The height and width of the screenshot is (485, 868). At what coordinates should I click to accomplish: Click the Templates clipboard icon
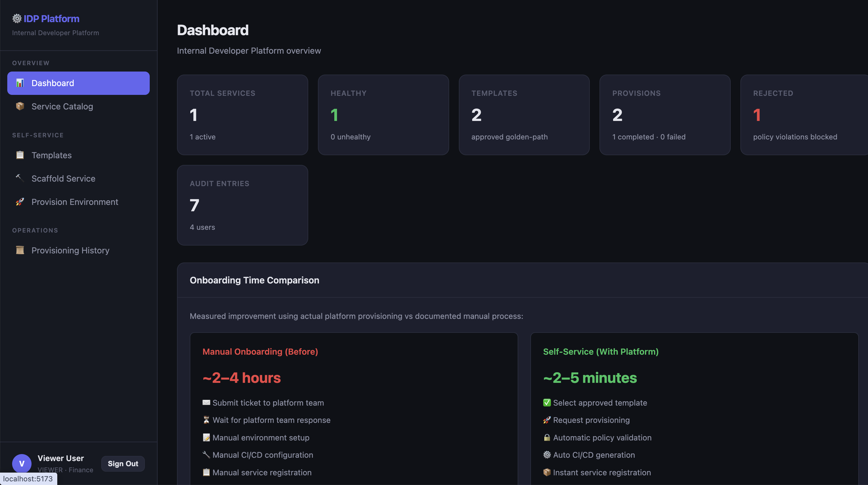pyautogui.click(x=20, y=155)
